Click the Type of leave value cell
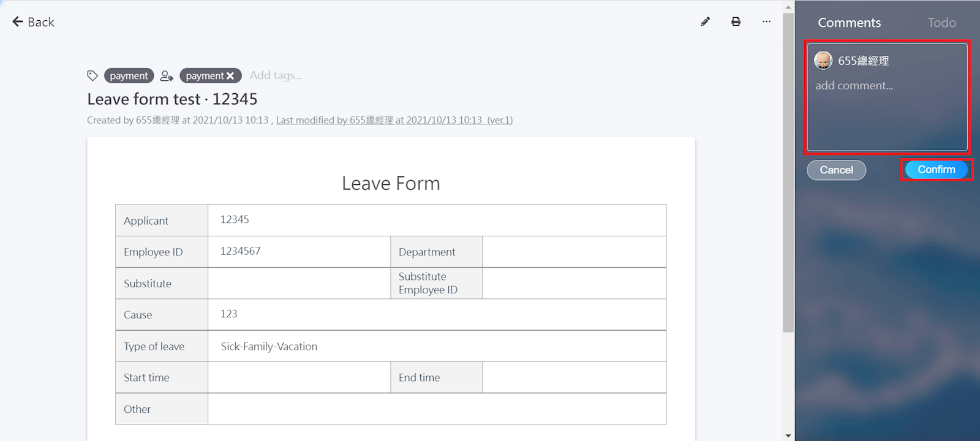Viewport: 980px width, 441px height. coord(436,346)
